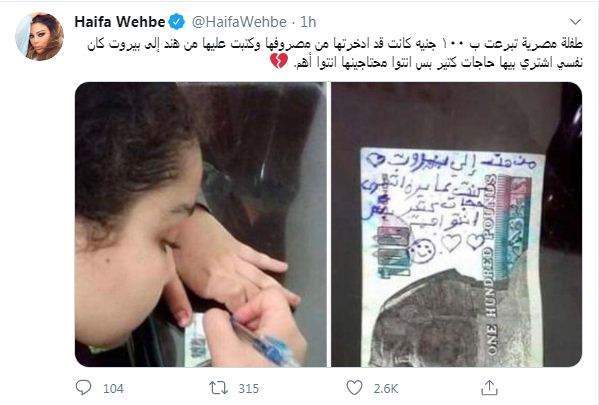Click the reply speech bubble icon

(x=83, y=388)
